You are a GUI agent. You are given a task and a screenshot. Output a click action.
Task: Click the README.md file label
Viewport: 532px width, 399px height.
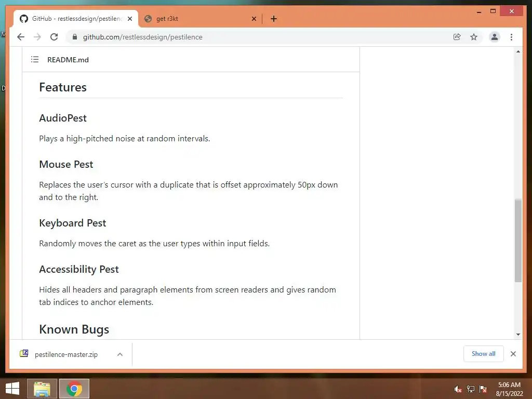click(68, 60)
